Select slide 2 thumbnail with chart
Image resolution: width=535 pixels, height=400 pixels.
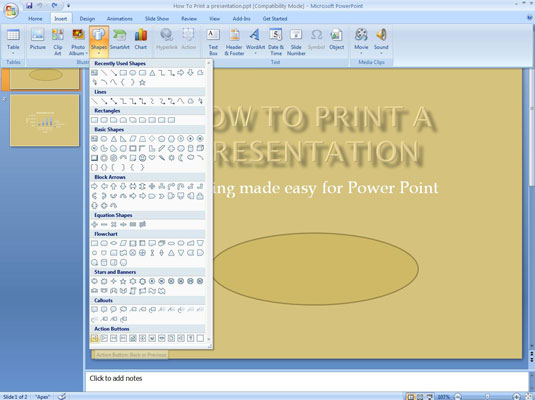coord(44,120)
